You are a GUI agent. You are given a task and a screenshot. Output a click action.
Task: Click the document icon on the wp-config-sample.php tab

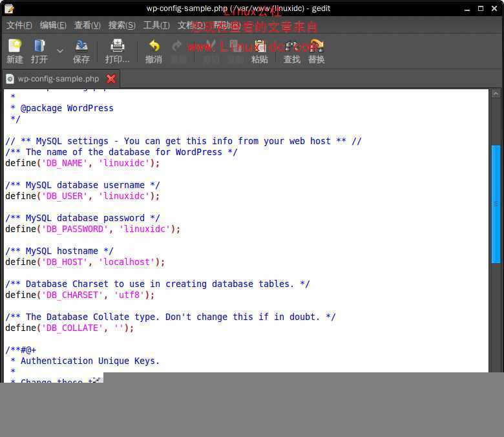pyautogui.click(x=10, y=78)
